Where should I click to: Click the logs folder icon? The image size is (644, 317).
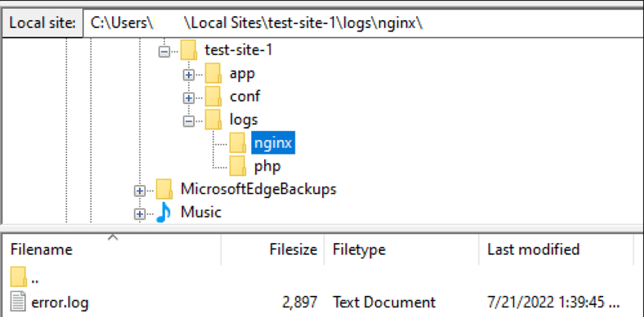(213, 120)
